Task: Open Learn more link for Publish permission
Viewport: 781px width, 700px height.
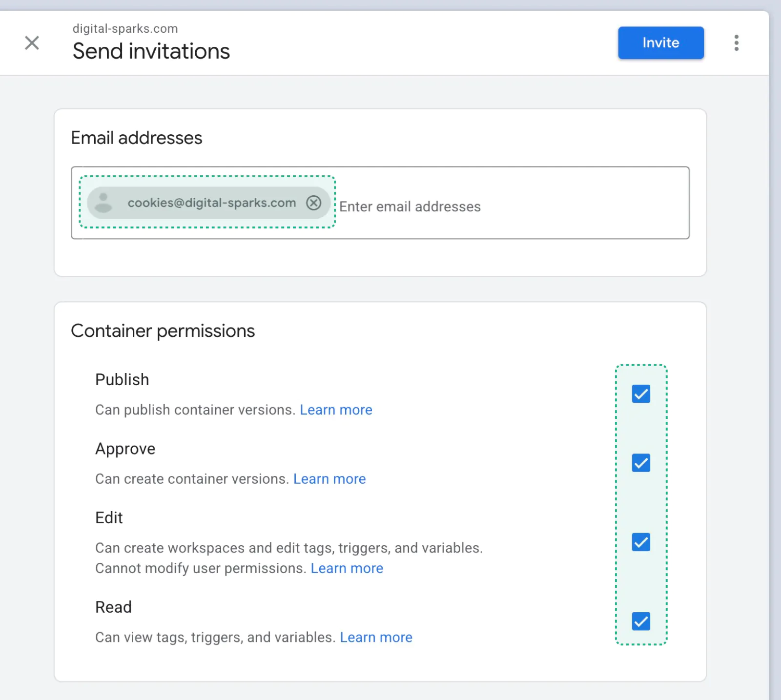Action: (x=336, y=410)
